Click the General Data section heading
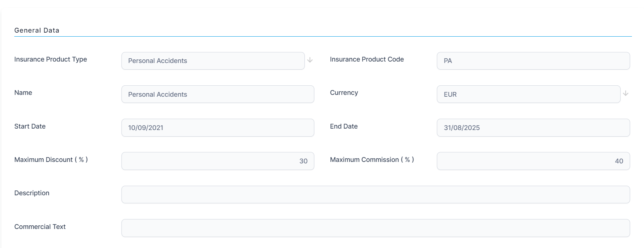Viewport: 644px width, 248px height. coord(37,30)
